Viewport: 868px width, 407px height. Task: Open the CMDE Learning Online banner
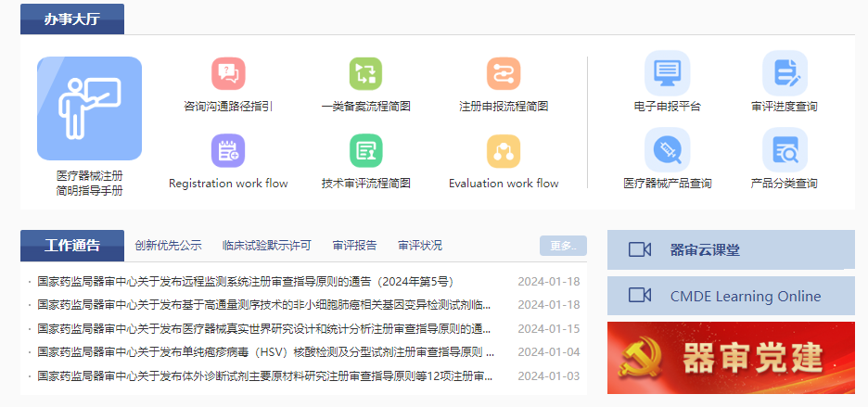pyautogui.click(x=731, y=296)
